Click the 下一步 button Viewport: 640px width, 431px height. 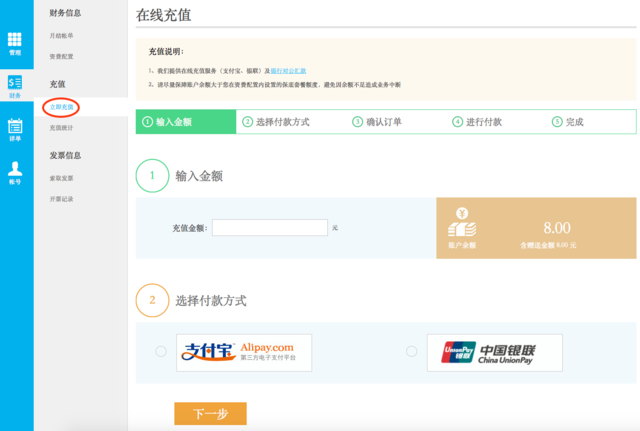click(x=210, y=413)
